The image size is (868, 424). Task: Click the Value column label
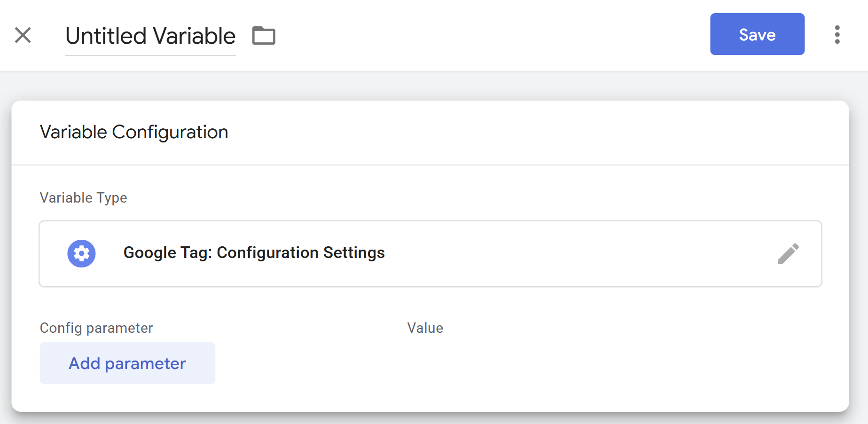[x=425, y=328]
